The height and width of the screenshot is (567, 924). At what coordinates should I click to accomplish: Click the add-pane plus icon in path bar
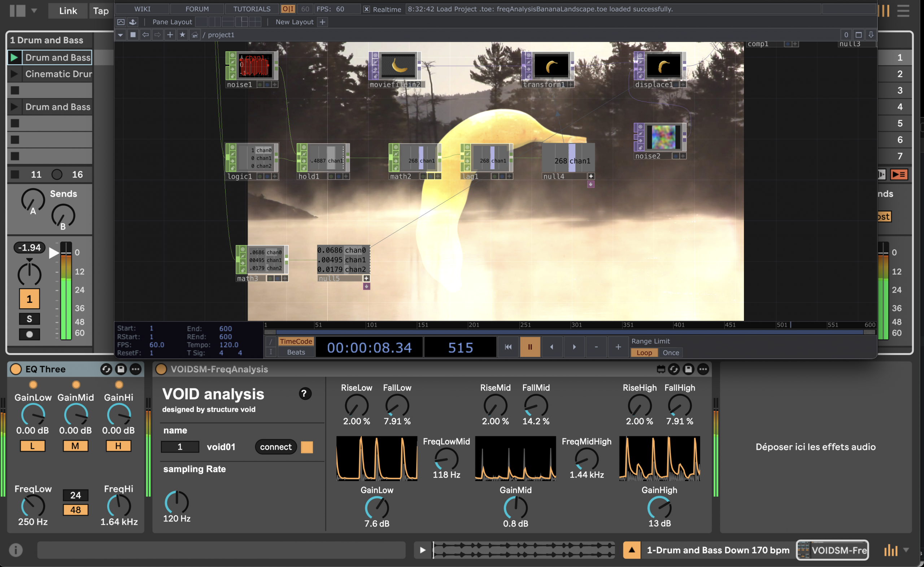tap(170, 35)
